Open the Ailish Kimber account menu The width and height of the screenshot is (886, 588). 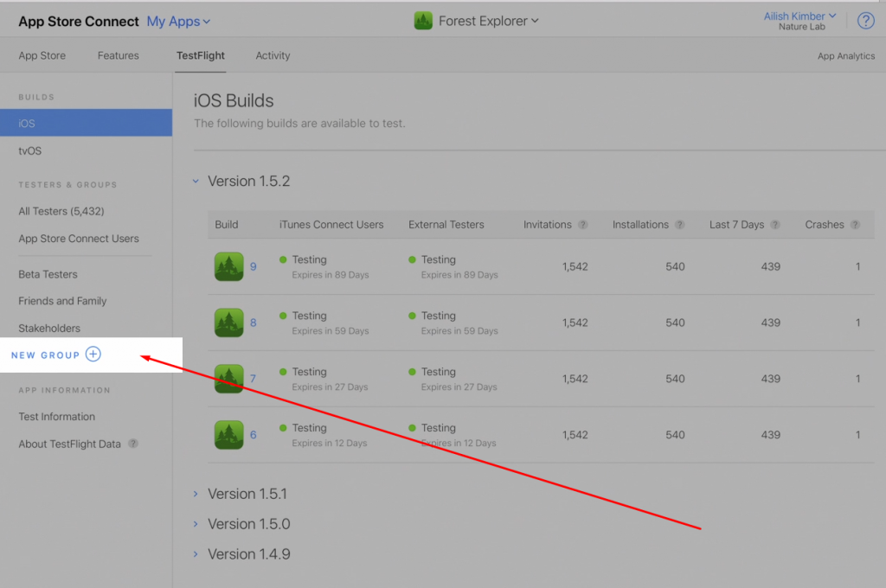pyautogui.click(x=799, y=16)
